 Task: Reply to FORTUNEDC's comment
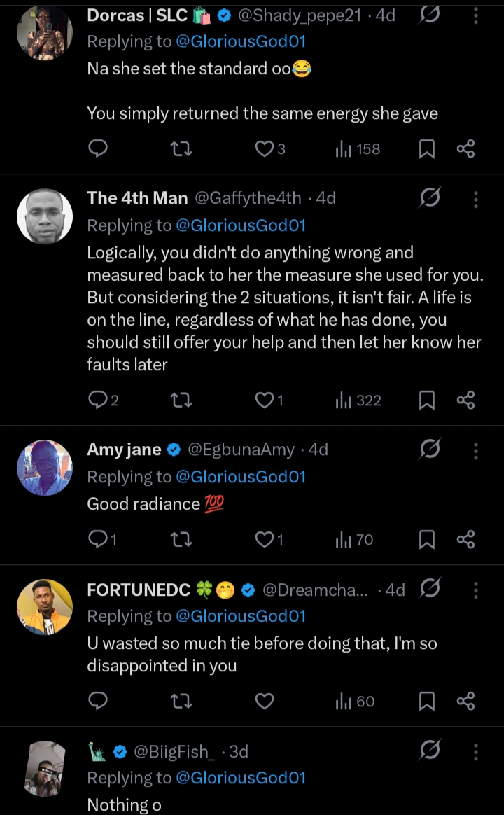[x=99, y=701]
